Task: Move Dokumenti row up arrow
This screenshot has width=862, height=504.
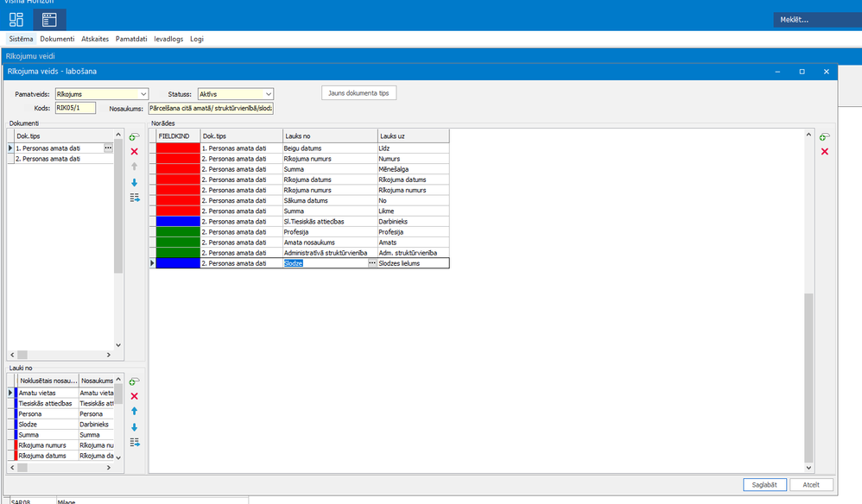Action: pyautogui.click(x=134, y=167)
